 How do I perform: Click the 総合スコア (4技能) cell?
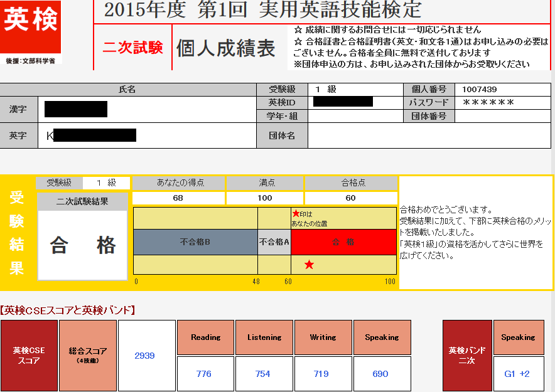tap(88, 355)
